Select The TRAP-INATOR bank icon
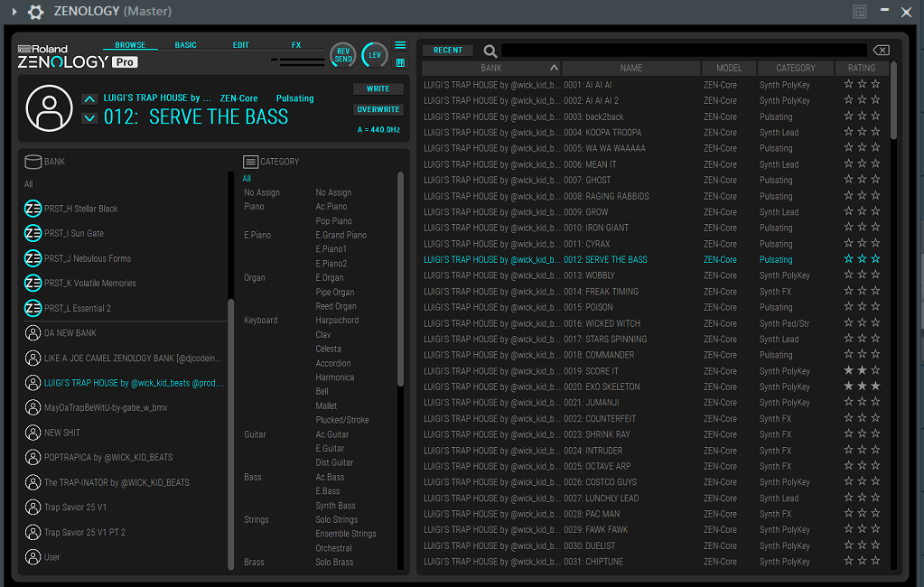924x587 pixels. pos(33,482)
